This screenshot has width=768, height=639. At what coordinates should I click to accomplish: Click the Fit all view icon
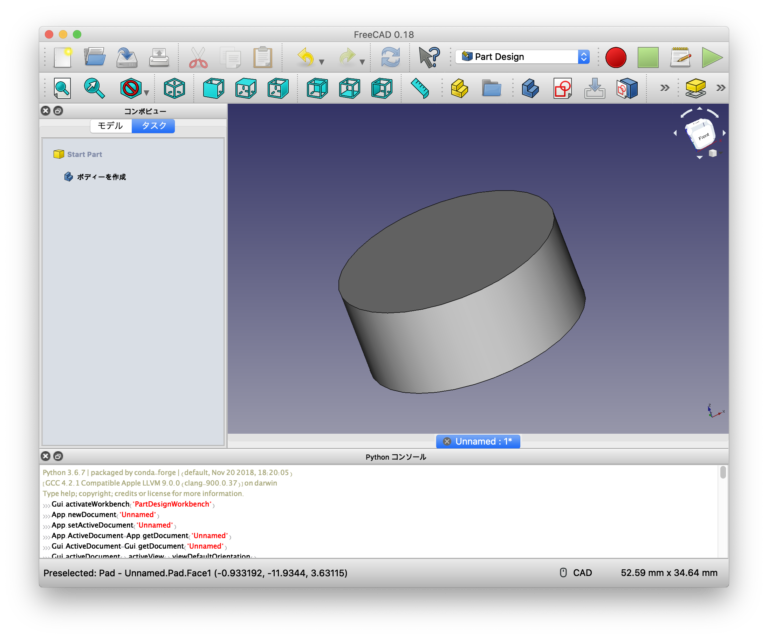pos(62,89)
